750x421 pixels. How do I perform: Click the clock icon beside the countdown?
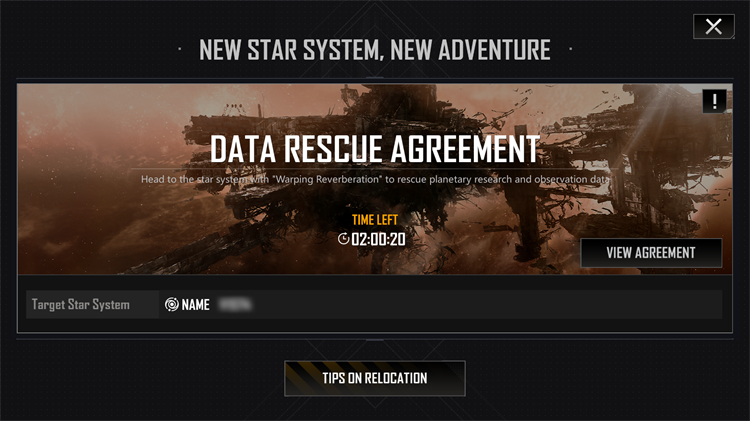pyautogui.click(x=343, y=238)
